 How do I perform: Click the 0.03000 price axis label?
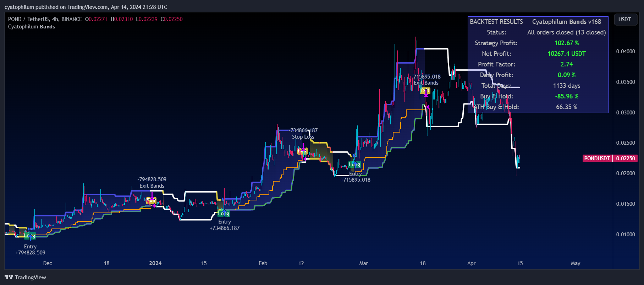626,113
